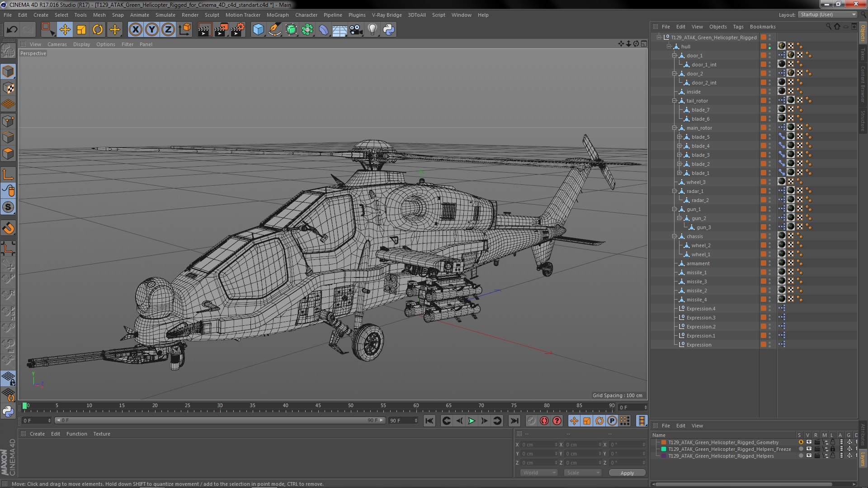Select Expression.4 in object tree
This screenshot has width=868, height=488.
(701, 309)
